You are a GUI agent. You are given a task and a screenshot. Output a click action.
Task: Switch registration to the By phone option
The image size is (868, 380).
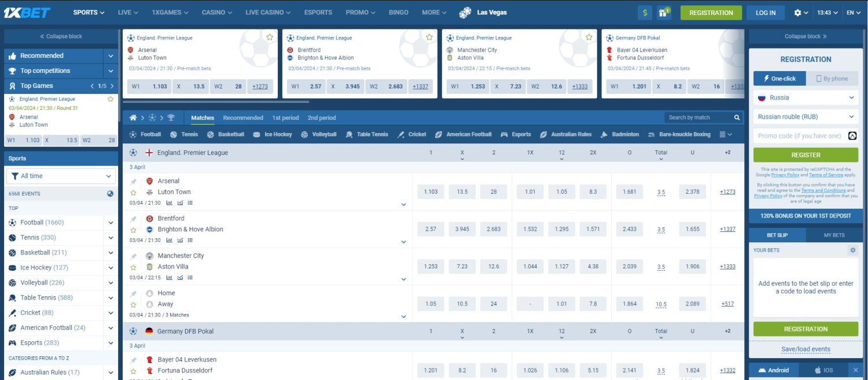832,79
